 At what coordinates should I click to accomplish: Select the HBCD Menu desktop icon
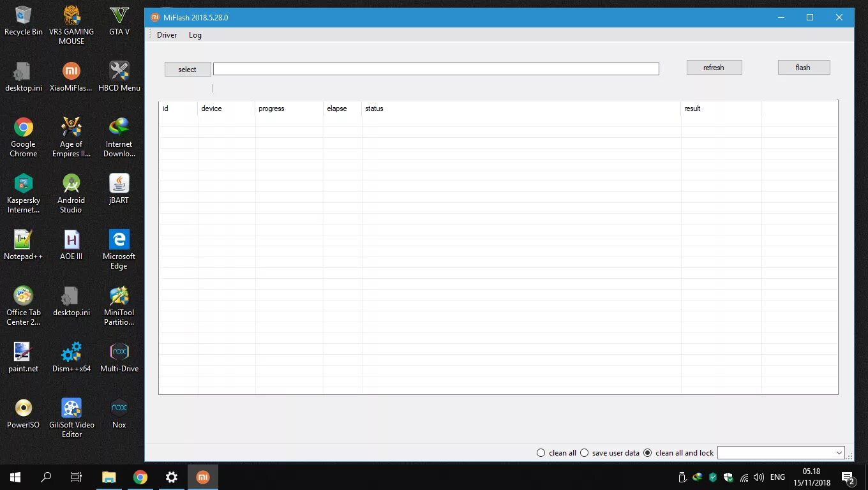[119, 77]
